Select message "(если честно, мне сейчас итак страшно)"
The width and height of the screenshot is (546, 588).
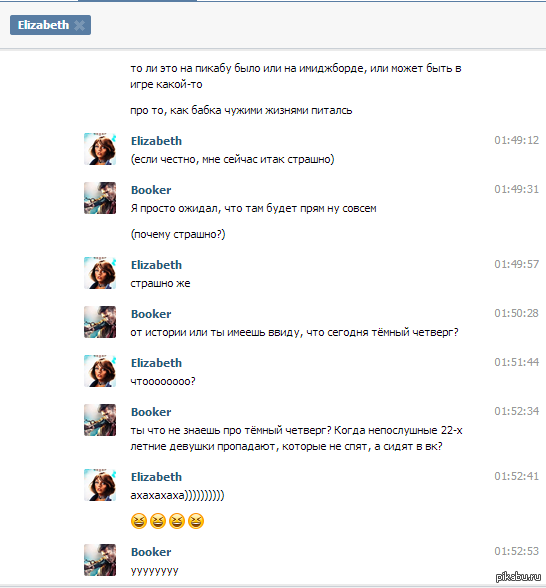[x=232, y=159]
